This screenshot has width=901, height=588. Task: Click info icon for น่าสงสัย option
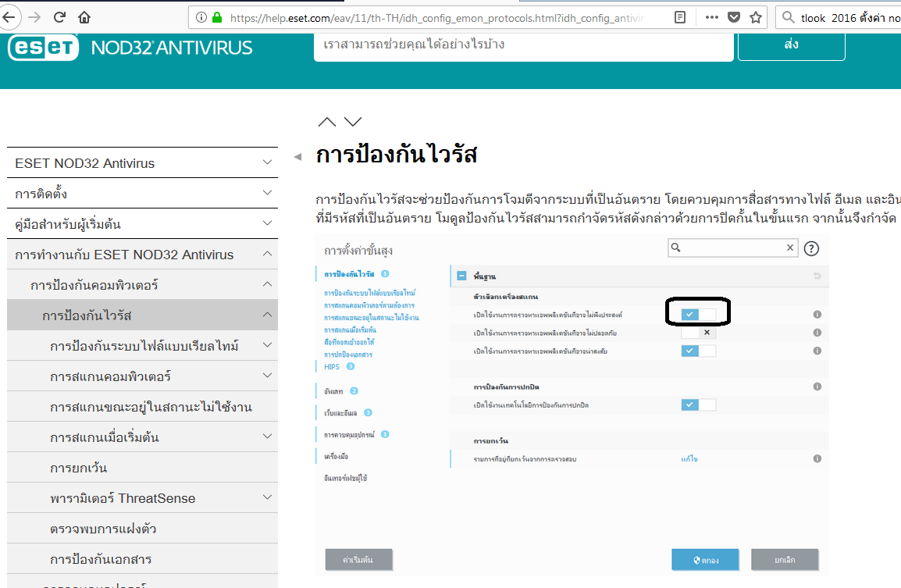pyautogui.click(x=817, y=351)
